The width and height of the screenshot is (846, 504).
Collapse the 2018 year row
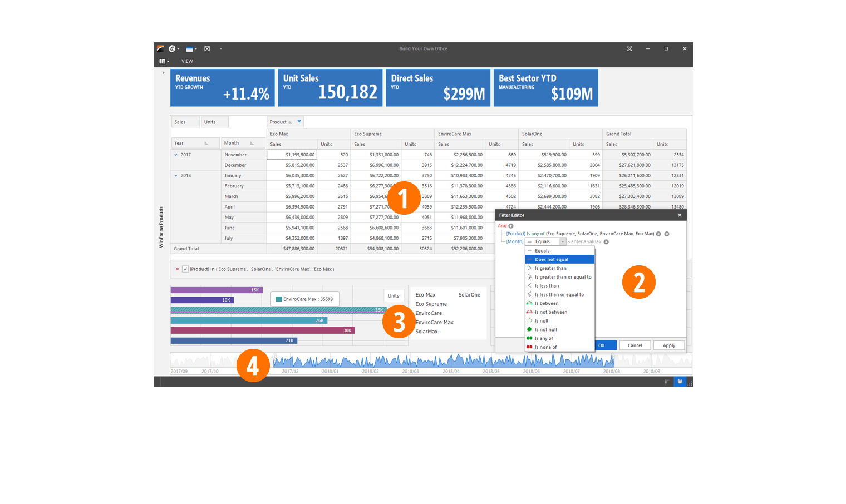click(176, 176)
